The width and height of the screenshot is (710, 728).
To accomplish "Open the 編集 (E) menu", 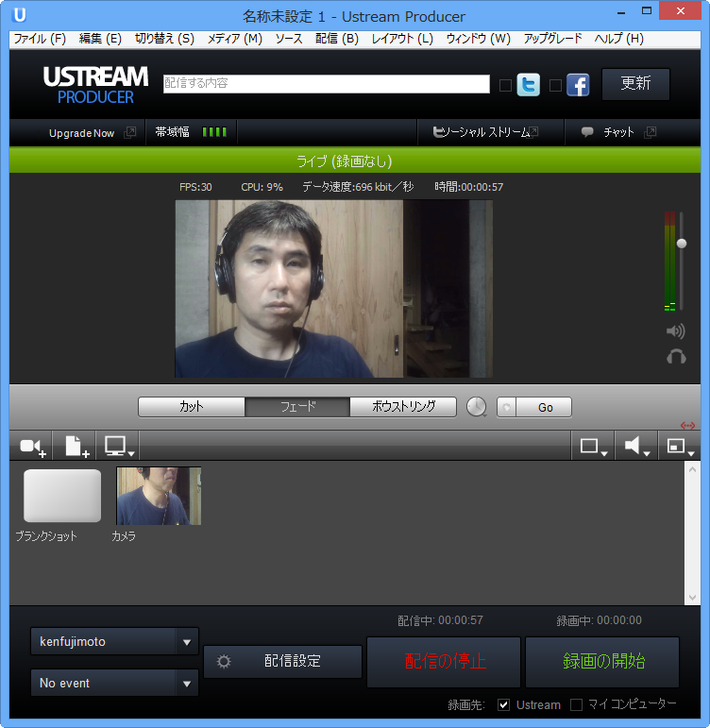I will coord(100,39).
